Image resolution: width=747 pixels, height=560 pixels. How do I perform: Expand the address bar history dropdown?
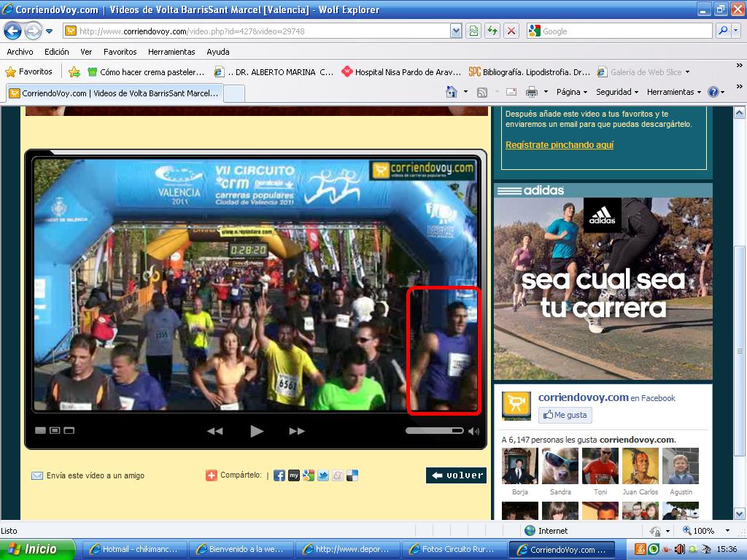click(456, 31)
